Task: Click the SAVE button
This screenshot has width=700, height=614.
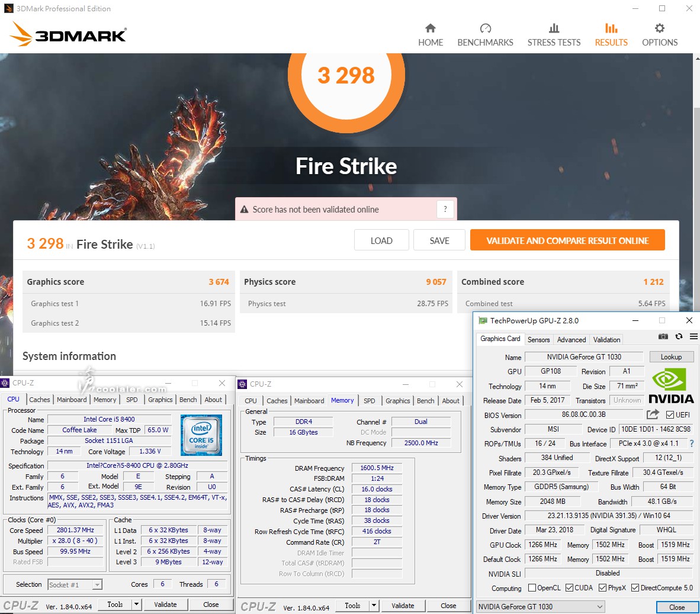Action: click(x=439, y=240)
